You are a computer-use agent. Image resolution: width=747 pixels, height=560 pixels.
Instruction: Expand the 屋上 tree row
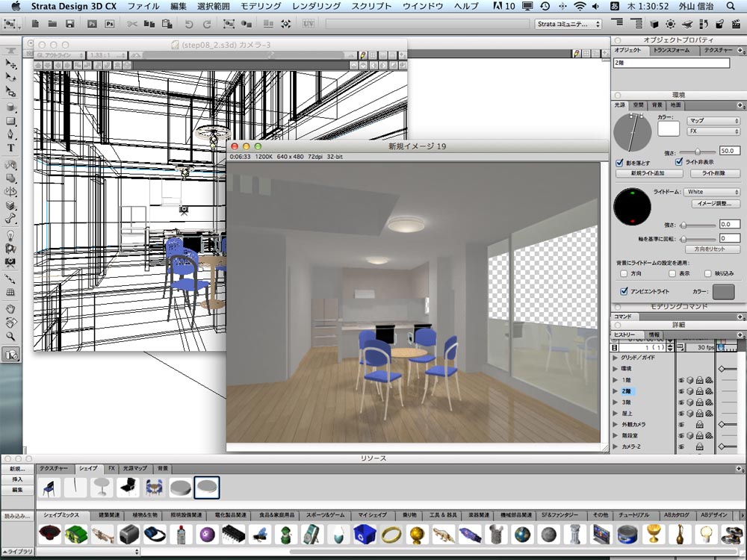(x=615, y=414)
